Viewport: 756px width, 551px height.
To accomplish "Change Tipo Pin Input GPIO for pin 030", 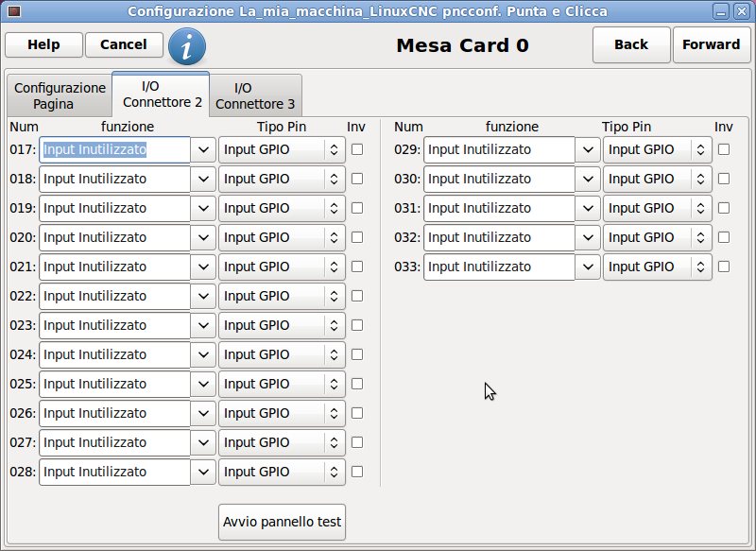I will point(658,180).
